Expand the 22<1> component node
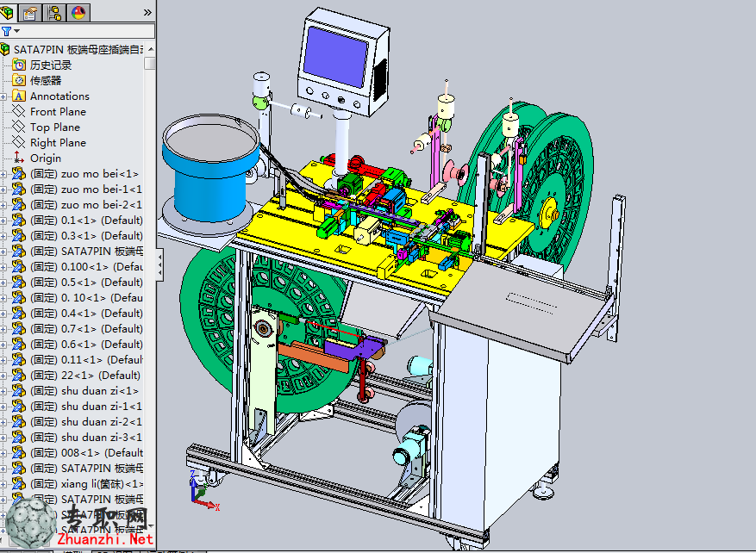 coord(3,376)
